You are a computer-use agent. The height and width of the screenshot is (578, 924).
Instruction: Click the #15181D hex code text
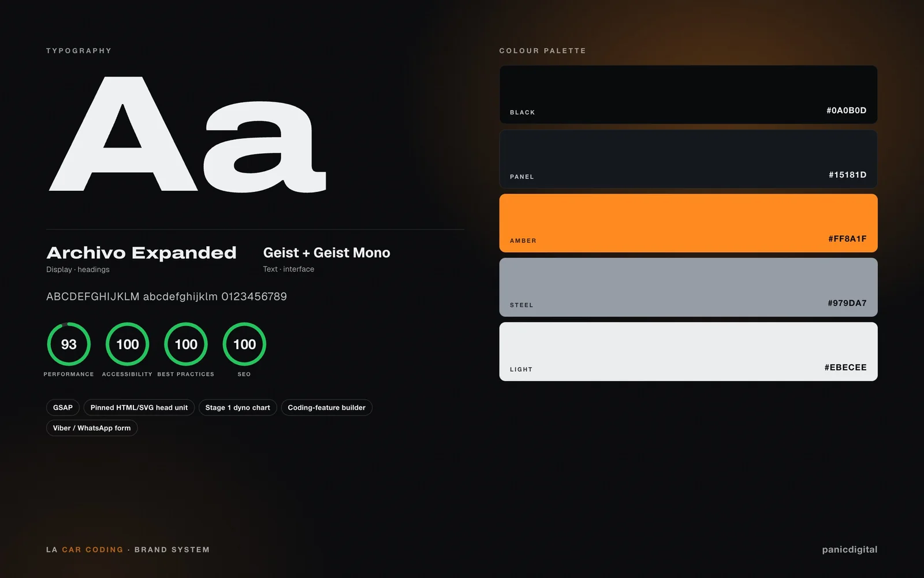pyautogui.click(x=847, y=175)
